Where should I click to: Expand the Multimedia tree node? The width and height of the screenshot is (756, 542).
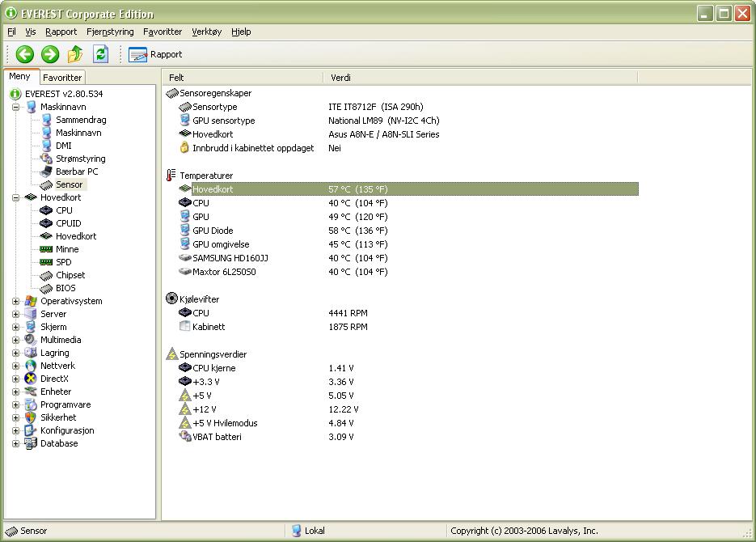[15, 341]
